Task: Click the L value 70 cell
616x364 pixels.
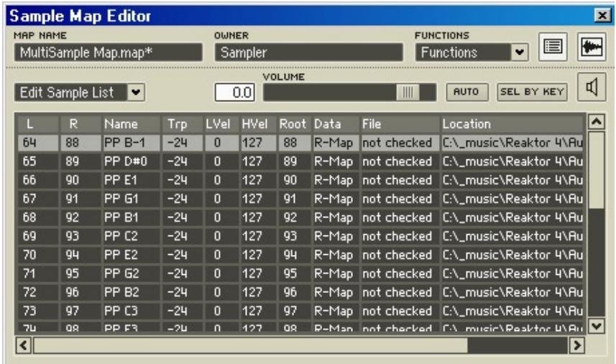Action: pyautogui.click(x=39, y=255)
